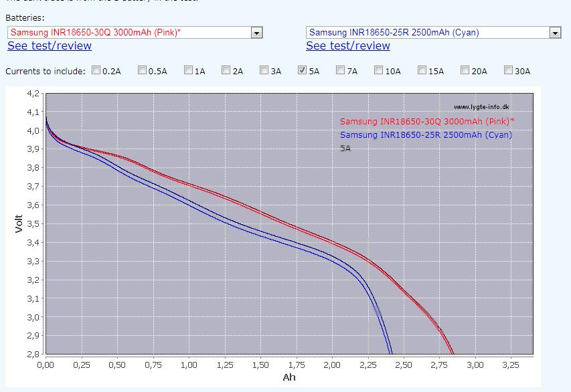The image size is (571, 392).
Task: Enable the 30A current checkbox
Action: (508, 70)
